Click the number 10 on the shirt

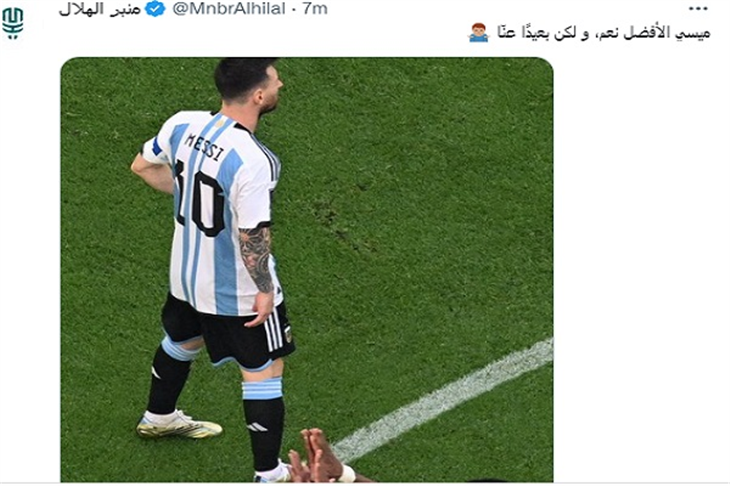click(201, 201)
